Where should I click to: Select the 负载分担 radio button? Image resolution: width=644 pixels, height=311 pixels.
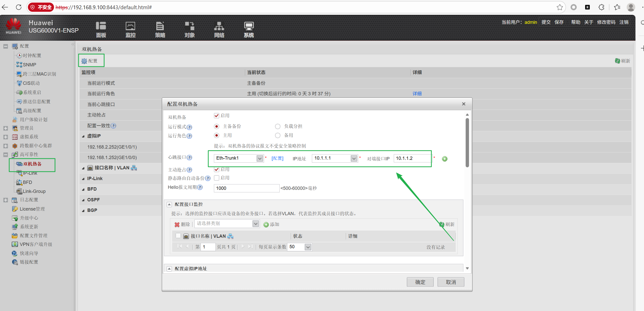point(278,126)
